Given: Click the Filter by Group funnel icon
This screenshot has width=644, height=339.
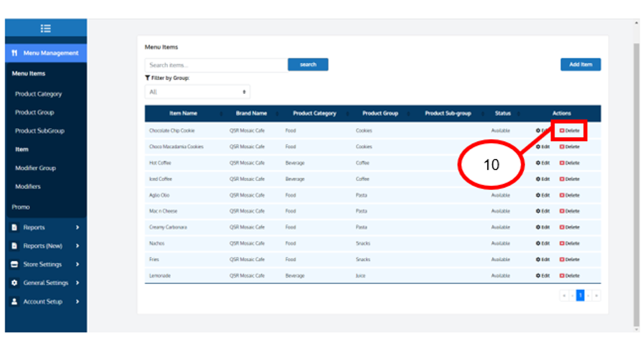Looking at the screenshot, I should (x=147, y=78).
